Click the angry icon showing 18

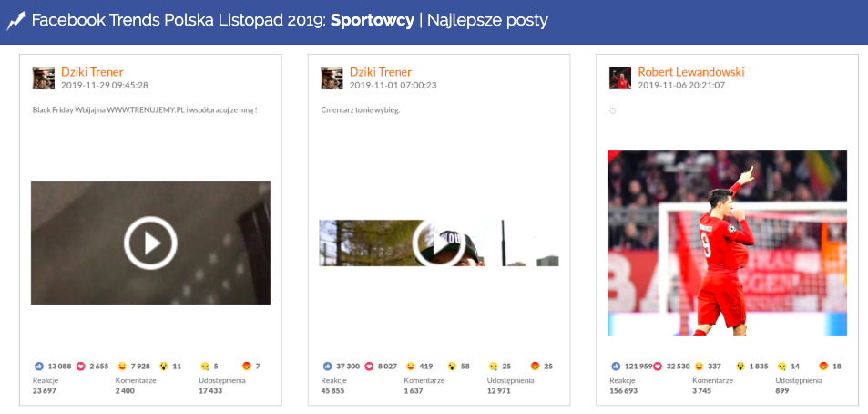(823, 367)
